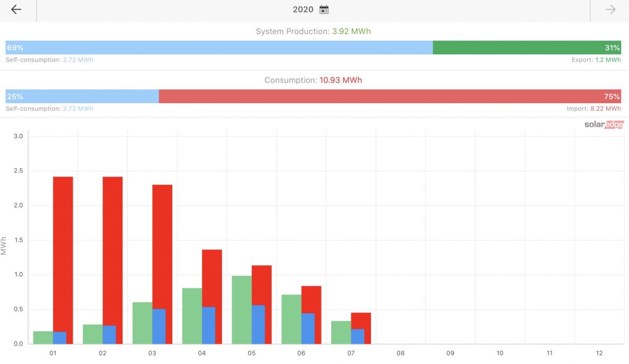Image resolution: width=629 pixels, height=364 pixels.
Task: Expand the System Production summary header
Action: [x=313, y=31]
